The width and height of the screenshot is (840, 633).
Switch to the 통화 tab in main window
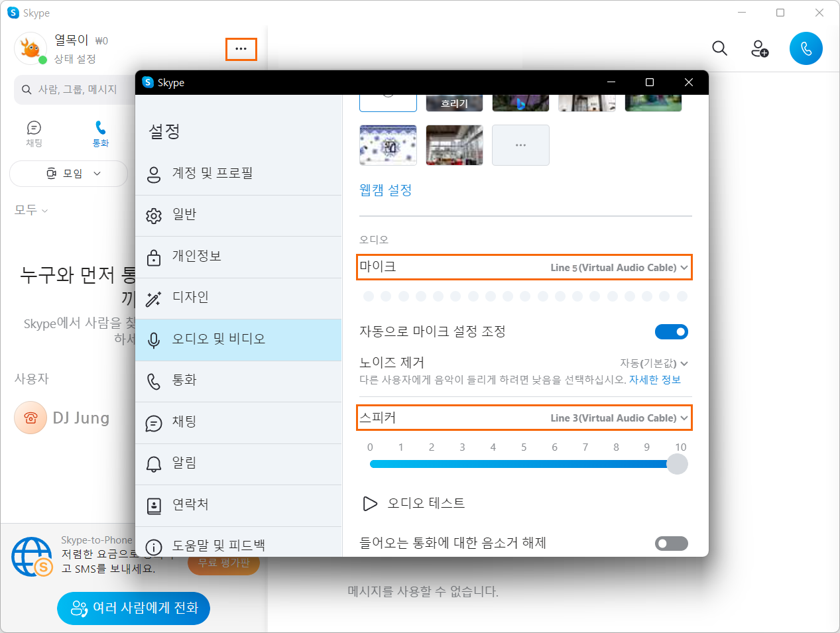click(101, 134)
